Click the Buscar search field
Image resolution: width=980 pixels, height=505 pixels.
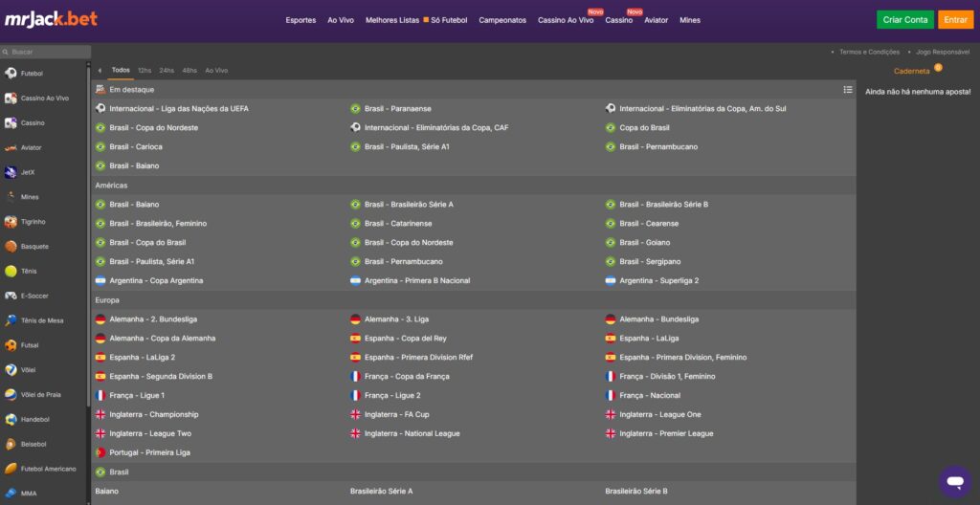point(50,52)
